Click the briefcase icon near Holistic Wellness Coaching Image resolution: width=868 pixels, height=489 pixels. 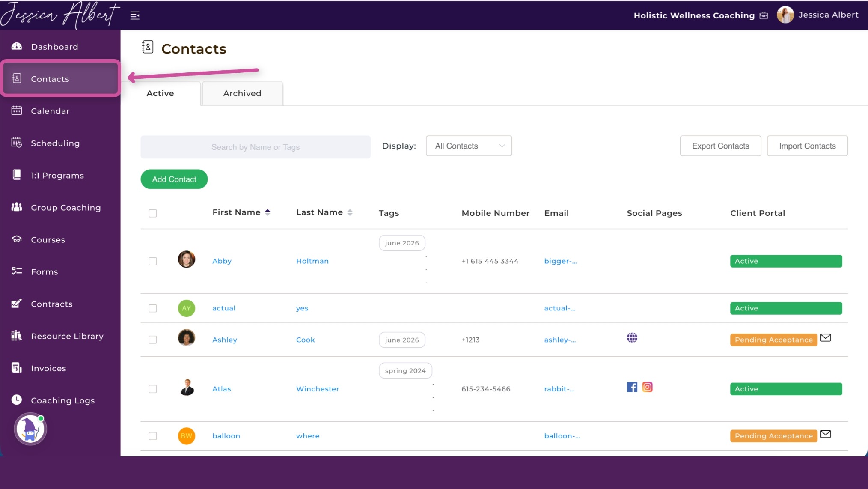pos(764,15)
